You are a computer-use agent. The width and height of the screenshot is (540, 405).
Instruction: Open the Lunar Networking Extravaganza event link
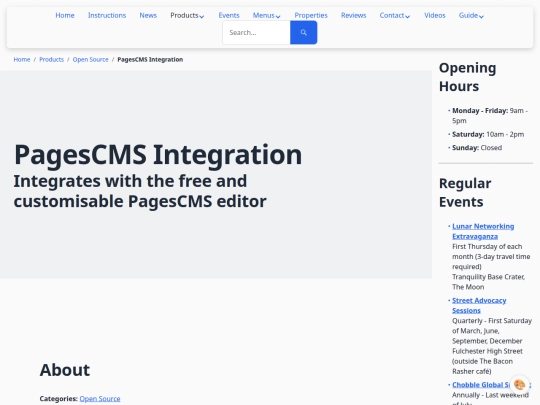click(x=483, y=231)
